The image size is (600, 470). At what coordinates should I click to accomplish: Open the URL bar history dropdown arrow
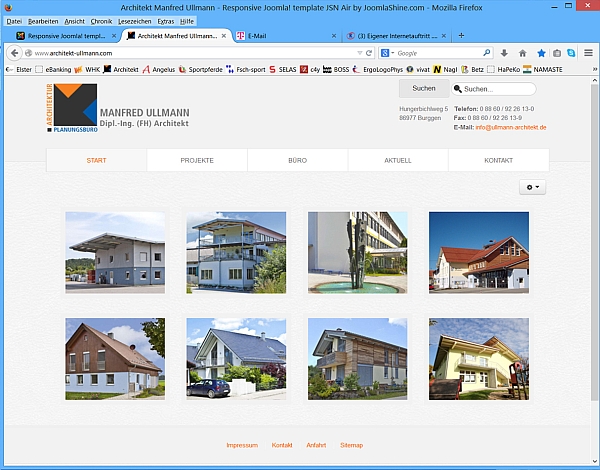click(357, 53)
